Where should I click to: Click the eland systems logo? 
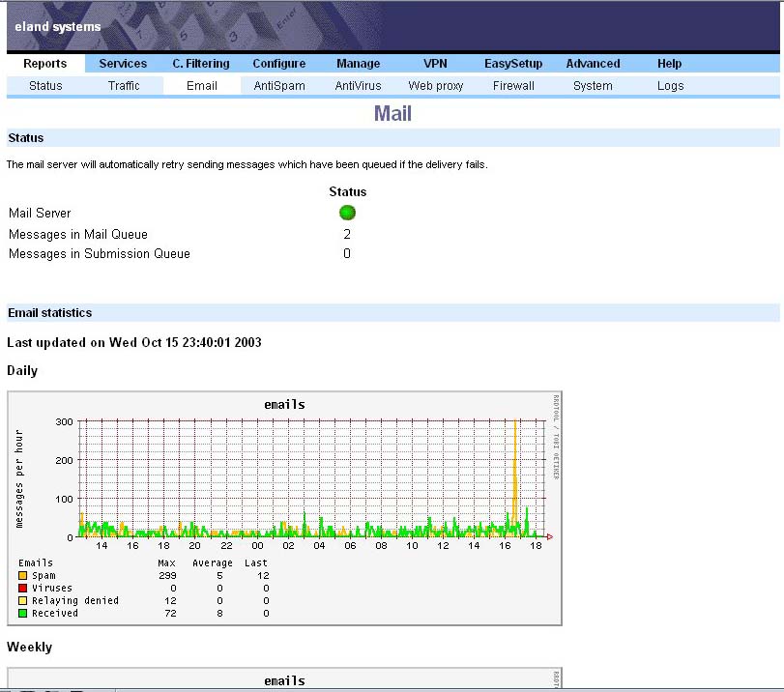[57, 26]
